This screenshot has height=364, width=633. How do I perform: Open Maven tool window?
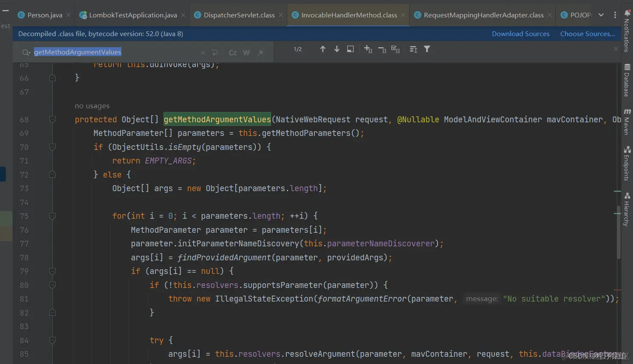[x=627, y=122]
